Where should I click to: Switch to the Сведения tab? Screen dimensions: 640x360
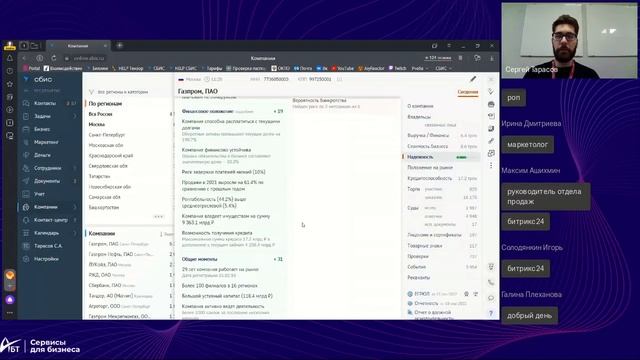click(x=468, y=92)
